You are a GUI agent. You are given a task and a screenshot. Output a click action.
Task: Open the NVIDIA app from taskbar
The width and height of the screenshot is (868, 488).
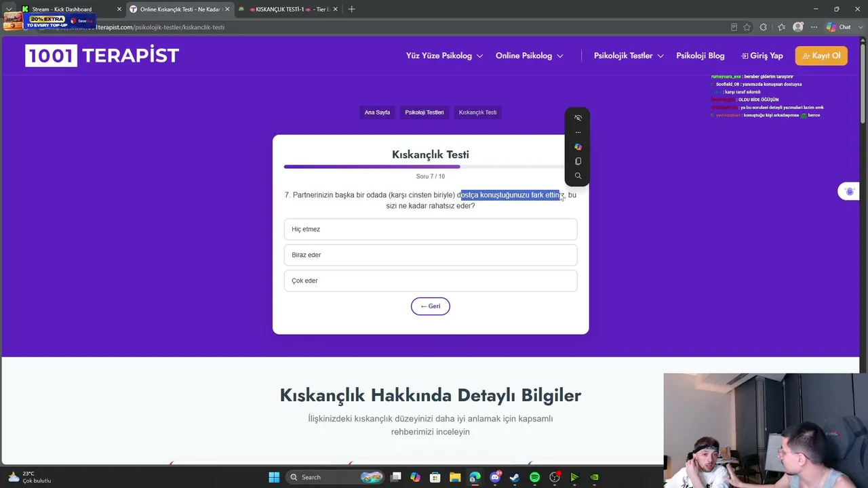594,477
